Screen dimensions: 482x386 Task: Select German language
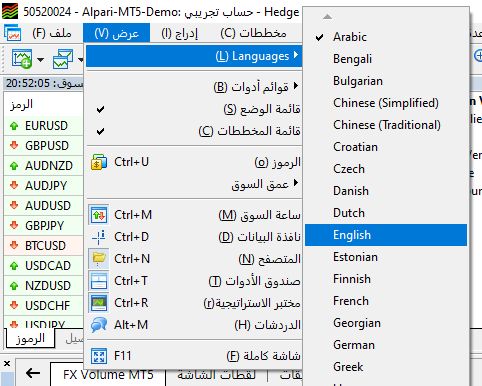pyautogui.click(x=386, y=345)
